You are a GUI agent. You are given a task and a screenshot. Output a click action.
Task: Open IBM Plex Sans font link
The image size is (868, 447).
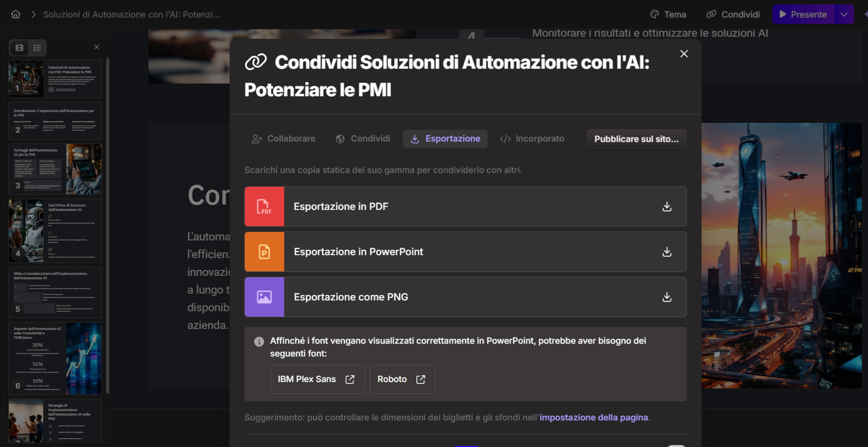click(317, 379)
